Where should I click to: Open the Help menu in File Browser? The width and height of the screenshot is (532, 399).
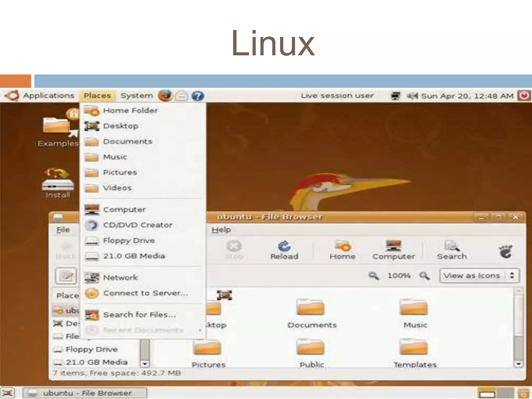click(221, 230)
